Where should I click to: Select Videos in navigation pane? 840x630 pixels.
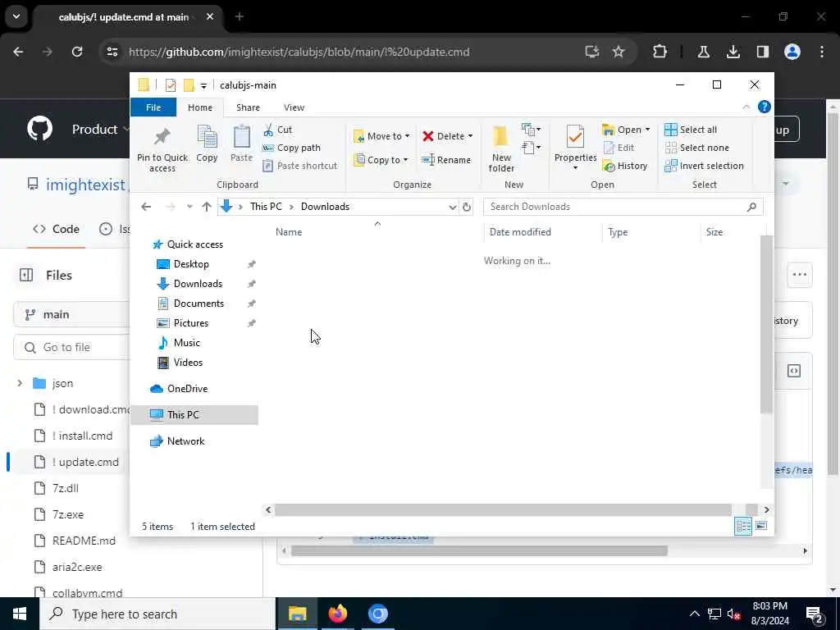188,363
